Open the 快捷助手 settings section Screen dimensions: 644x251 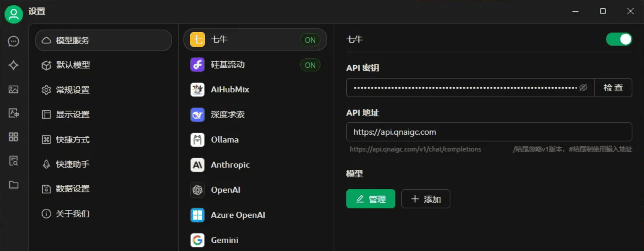click(104, 164)
